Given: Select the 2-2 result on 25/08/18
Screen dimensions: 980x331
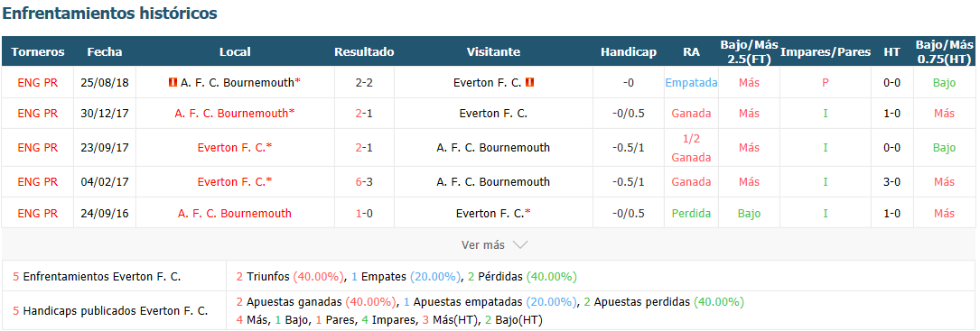Looking at the screenshot, I should pos(364,82).
